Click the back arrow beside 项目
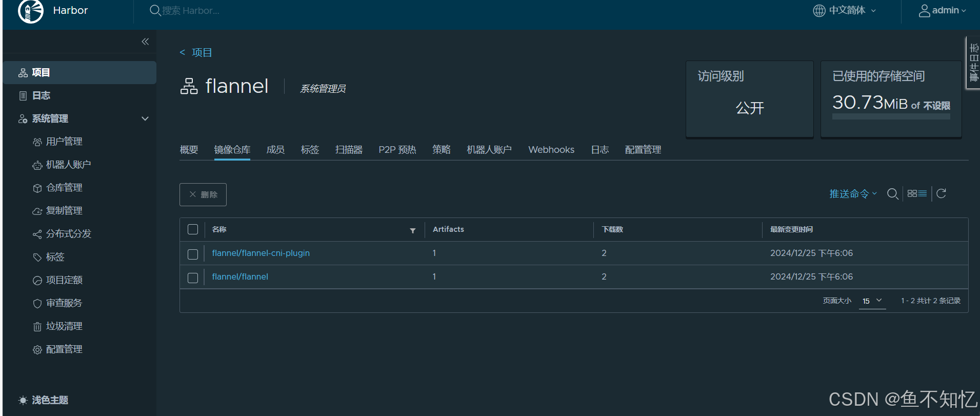The width and height of the screenshot is (980, 416). coord(182,52)
